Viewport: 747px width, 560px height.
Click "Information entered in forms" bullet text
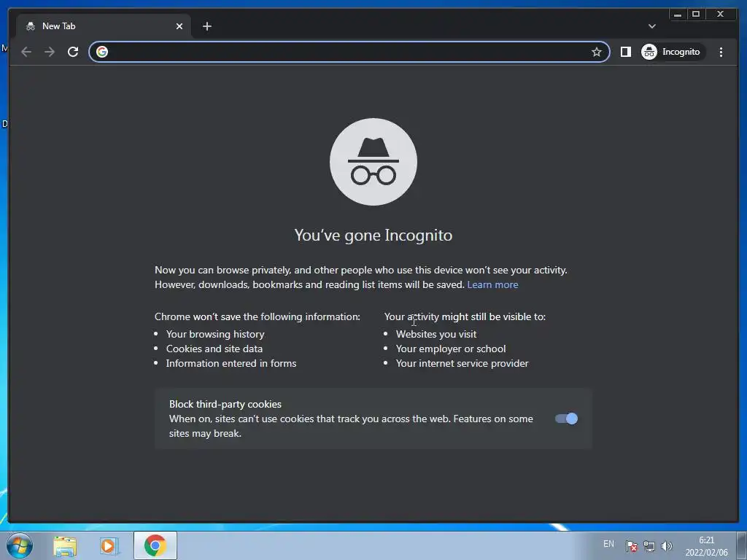(231, 363)
